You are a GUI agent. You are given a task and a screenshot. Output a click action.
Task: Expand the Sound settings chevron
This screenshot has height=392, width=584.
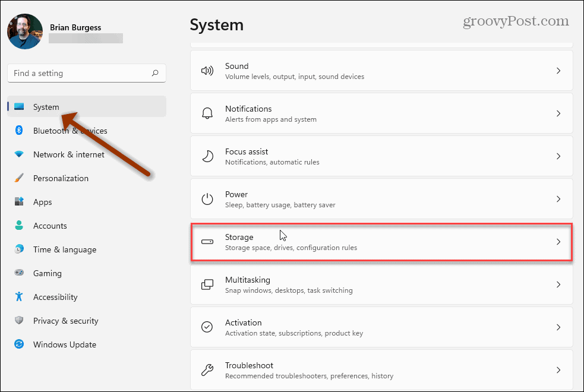pyautogui.click(x=558, y=70)
